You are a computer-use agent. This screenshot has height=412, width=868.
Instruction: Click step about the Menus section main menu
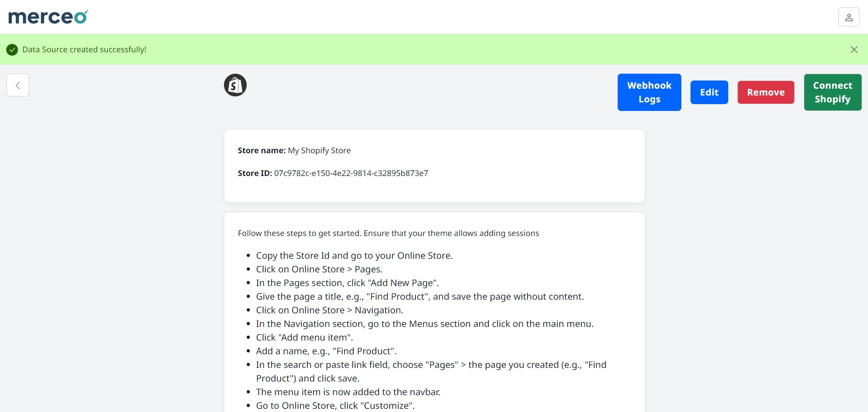tap(425, 324)
